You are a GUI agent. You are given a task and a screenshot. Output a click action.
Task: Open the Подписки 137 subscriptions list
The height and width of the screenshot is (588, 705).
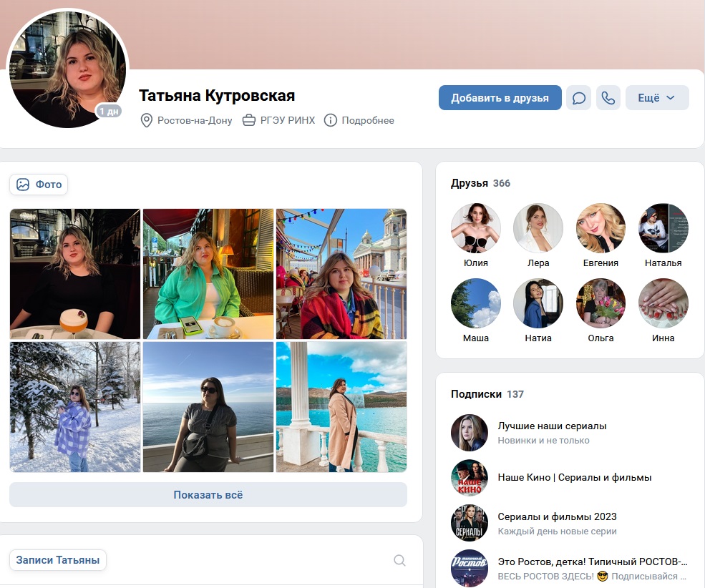487,394
